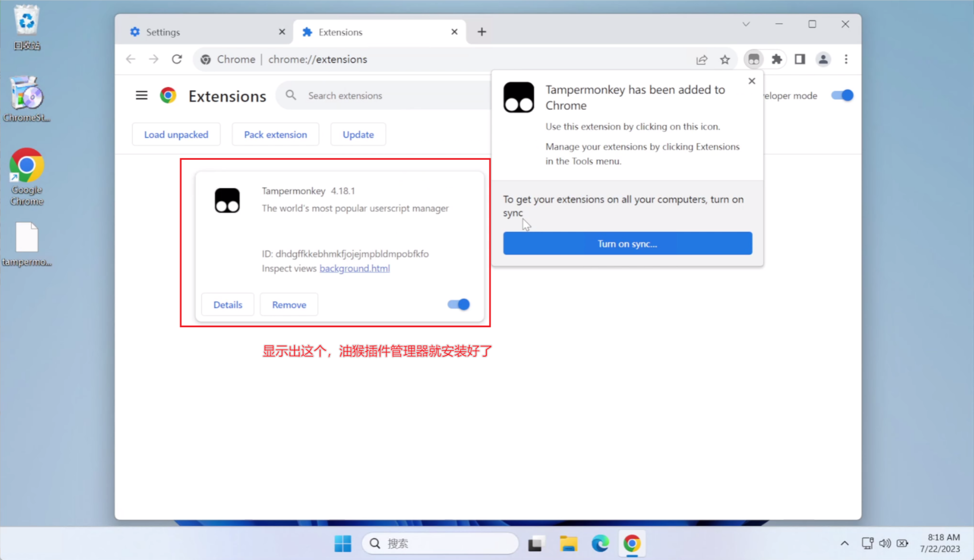This screenshot has height=560, width=974.
Task: Open File Explorer from the taskbar
Action: [569, 544]
